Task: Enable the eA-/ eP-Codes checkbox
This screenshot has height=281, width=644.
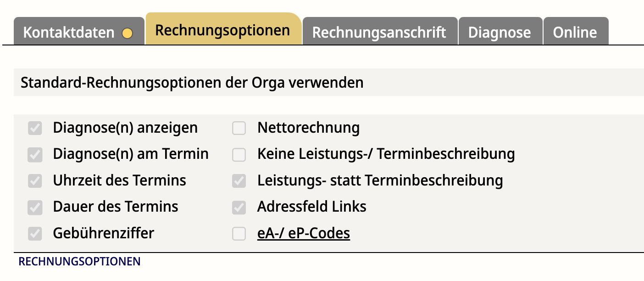Action: point(239,234)
